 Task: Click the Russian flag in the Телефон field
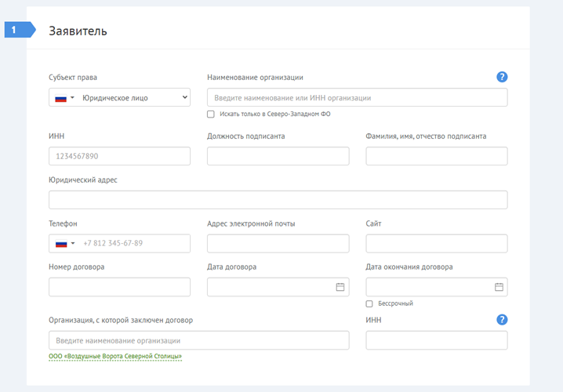pyautogui.click(x=61, y=243)
